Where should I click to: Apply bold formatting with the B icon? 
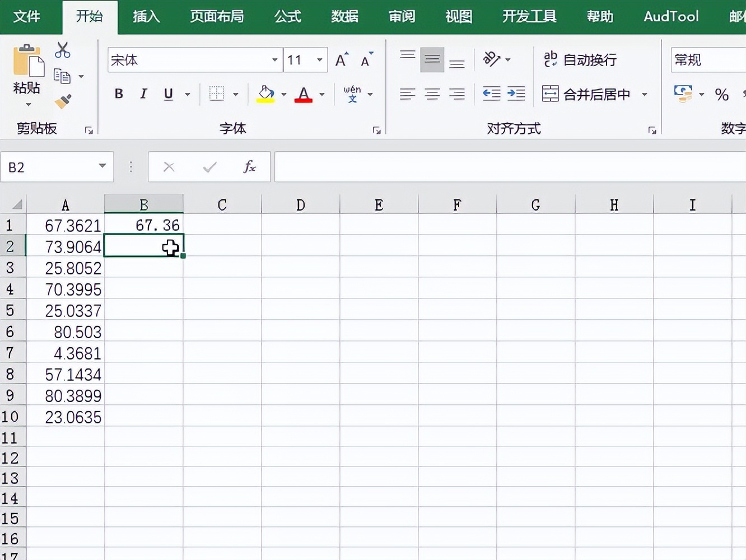click(x=118, y=94)
